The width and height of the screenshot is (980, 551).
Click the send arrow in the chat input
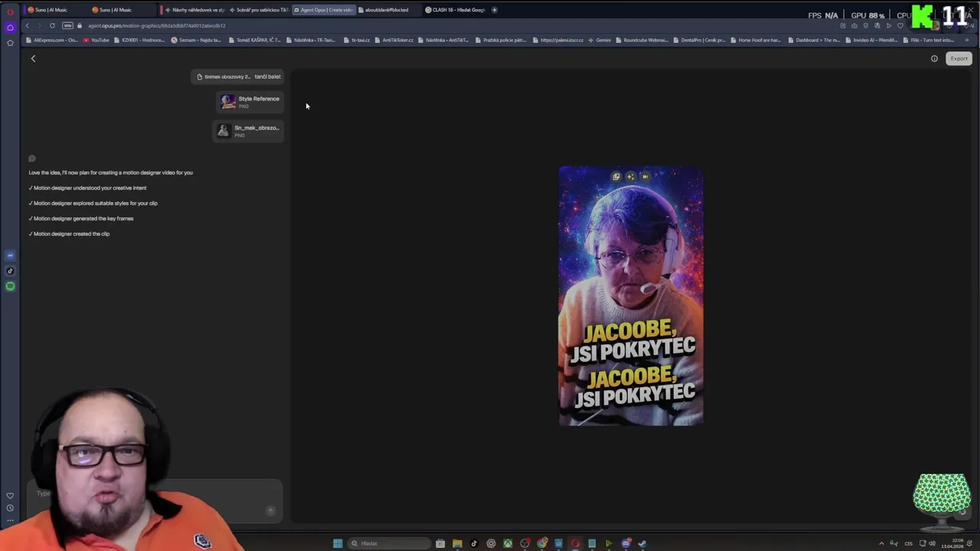coord(270,510)
